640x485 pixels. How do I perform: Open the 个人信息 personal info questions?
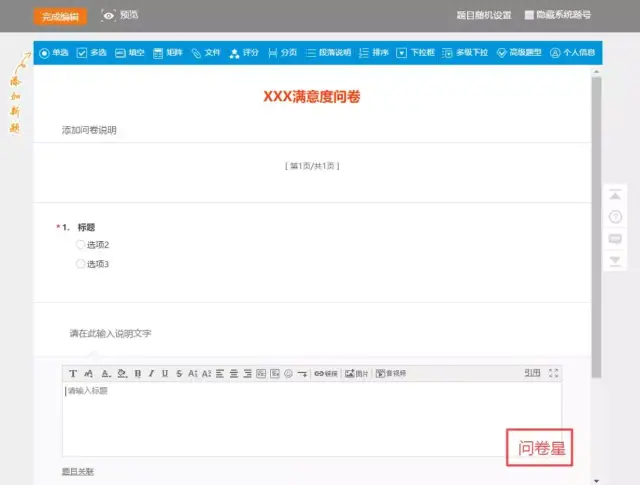click(572, 53)
